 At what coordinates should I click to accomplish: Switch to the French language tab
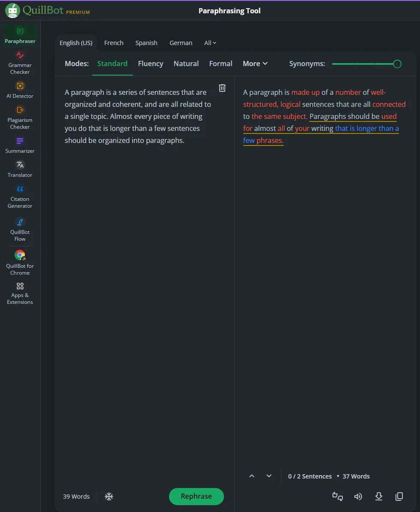pyautogui.click(x=114, y=43)
